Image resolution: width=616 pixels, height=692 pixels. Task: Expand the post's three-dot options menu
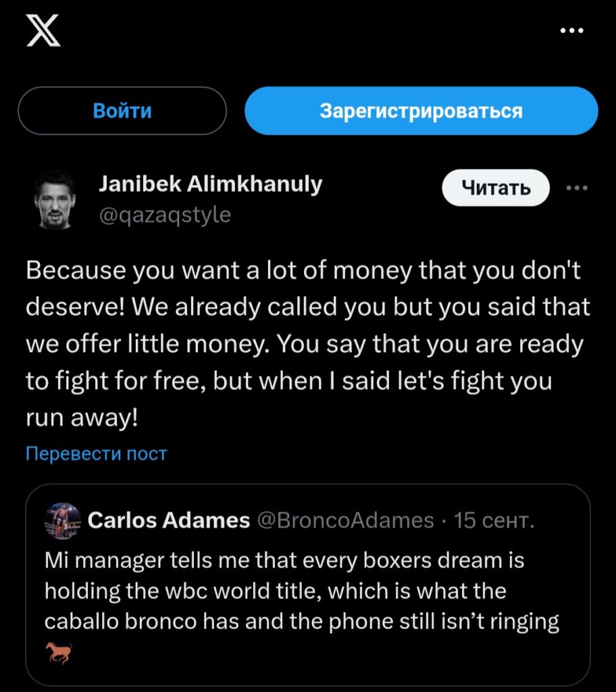pos(576,188)
